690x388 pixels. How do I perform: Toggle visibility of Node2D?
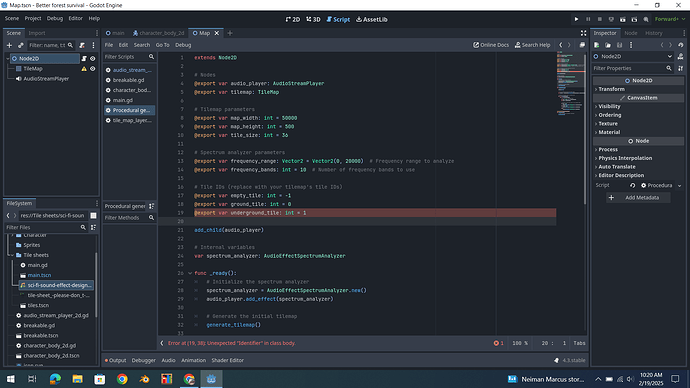pyautogui.click(x=92, y=59)
